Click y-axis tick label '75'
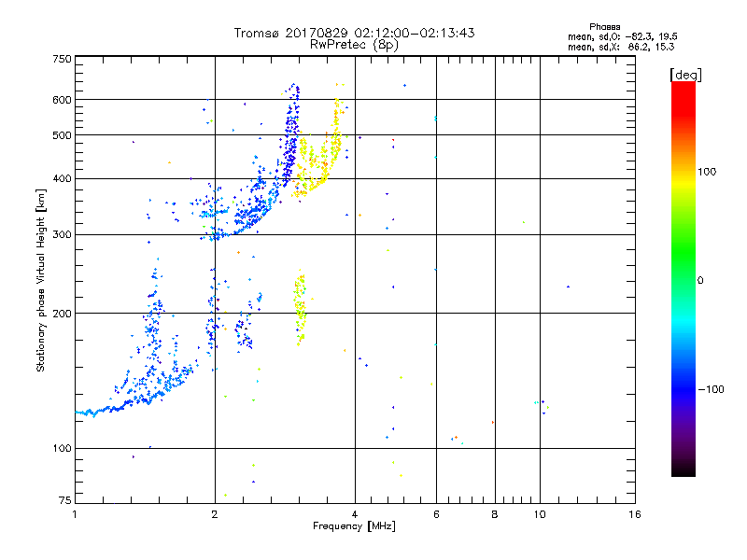Image resolution: width=747 pixels, height=560 pixels. (65, 500)
